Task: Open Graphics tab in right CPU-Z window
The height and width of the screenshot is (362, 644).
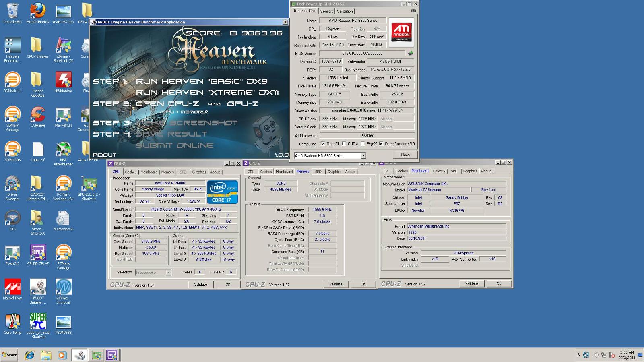Action: pos(470,171)
